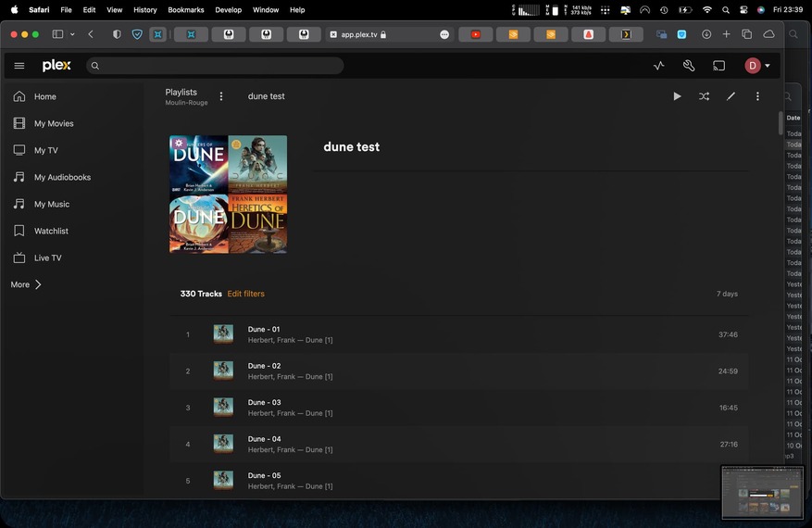The height and width of the screenshot is (528, 812).
Task: Open the Bookmarks menu
Action: (x=186, y=10)
